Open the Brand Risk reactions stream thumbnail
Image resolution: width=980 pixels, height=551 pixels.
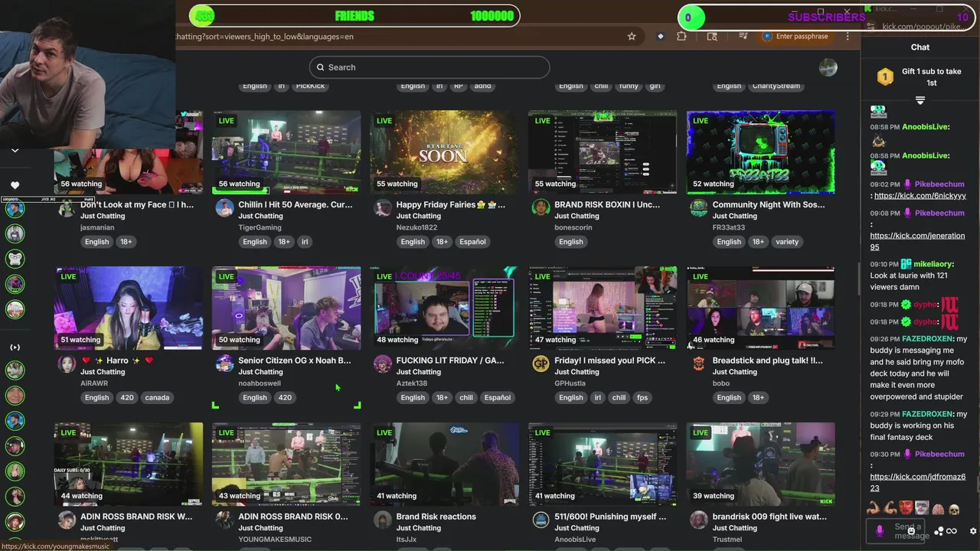click(444, 464)
